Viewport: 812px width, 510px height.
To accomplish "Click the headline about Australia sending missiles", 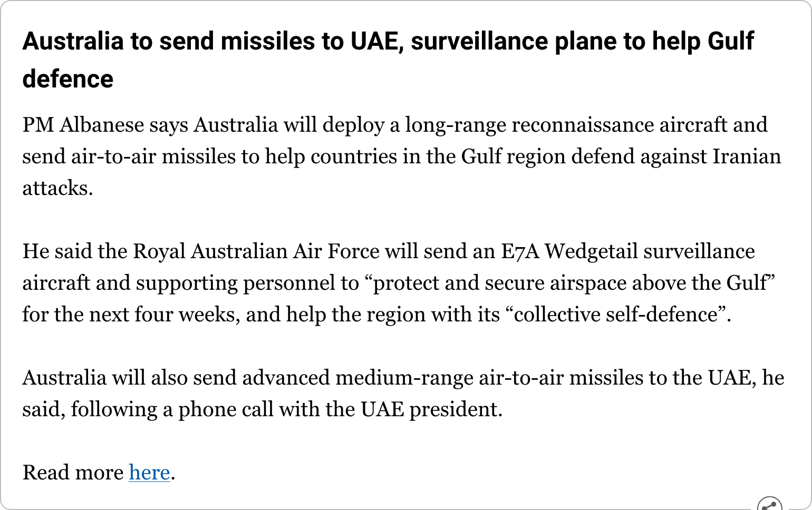I will (x=388, y=42).
